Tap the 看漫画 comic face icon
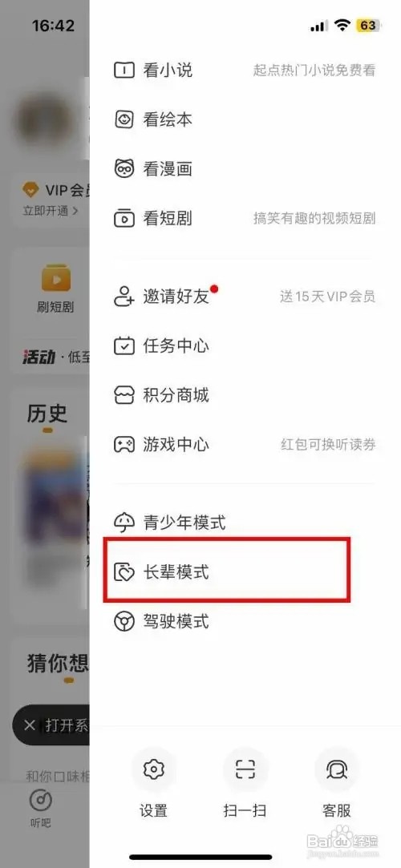The width and height of the screenshot is (401, 868). pyautogui.click(x=124, y=168)
